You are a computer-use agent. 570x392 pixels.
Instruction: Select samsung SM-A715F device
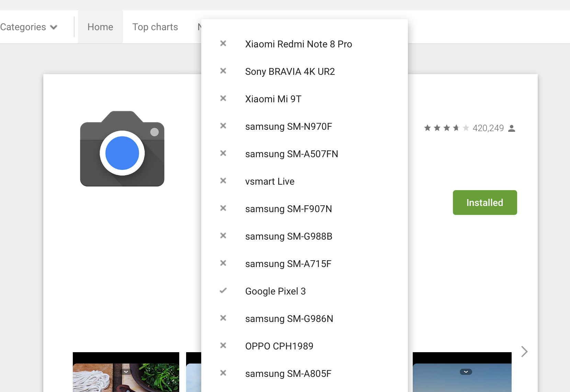coord(305,264)
